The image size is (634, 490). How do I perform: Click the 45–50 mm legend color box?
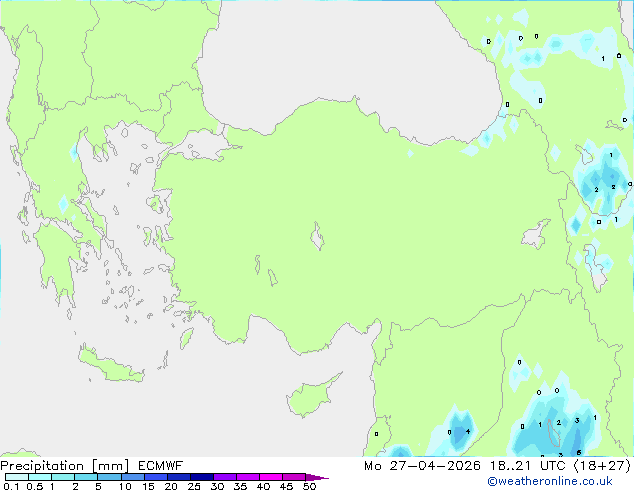(294, 477)
